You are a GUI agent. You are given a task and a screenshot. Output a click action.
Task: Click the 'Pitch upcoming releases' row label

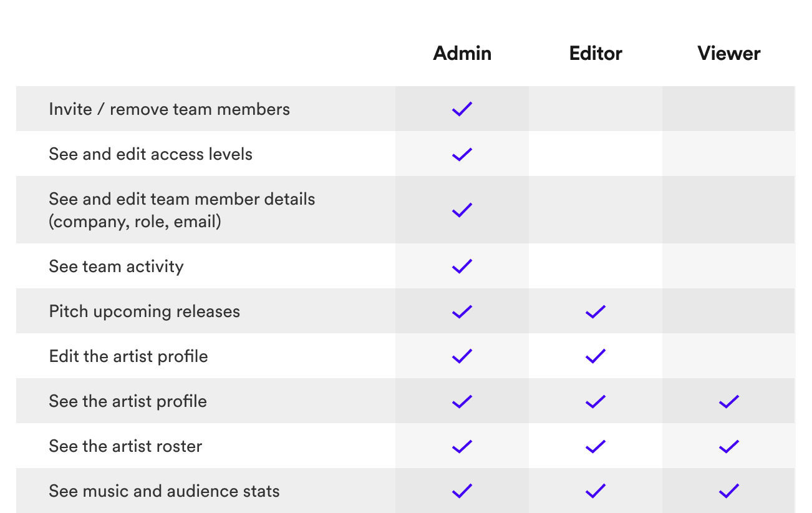coord(145,311)
